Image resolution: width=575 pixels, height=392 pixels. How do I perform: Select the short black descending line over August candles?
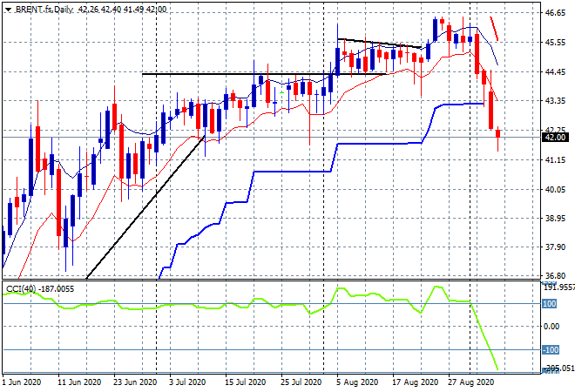coord(380,44)
